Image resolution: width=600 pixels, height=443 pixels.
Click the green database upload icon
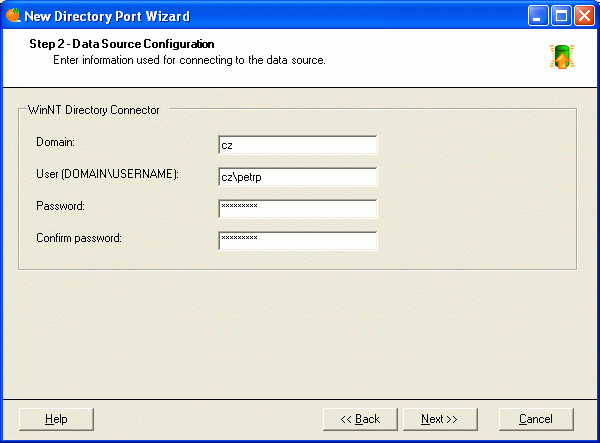tap(562, 57)
